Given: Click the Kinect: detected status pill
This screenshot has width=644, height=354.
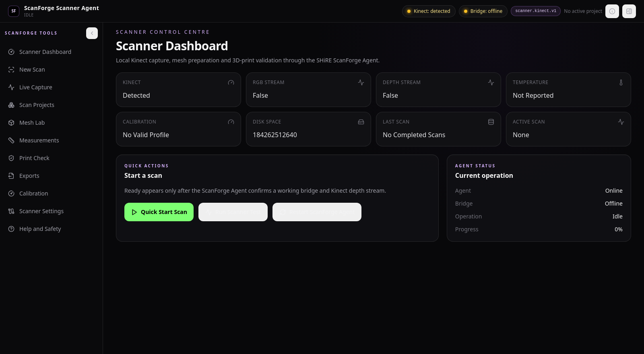Looking at the screenshot, I should [x=429, y=11].
